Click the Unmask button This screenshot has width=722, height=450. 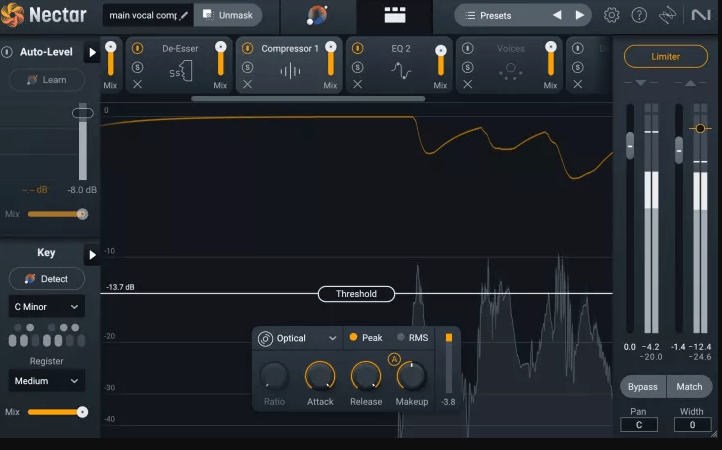pyautogui.click(x=228, y=15)
